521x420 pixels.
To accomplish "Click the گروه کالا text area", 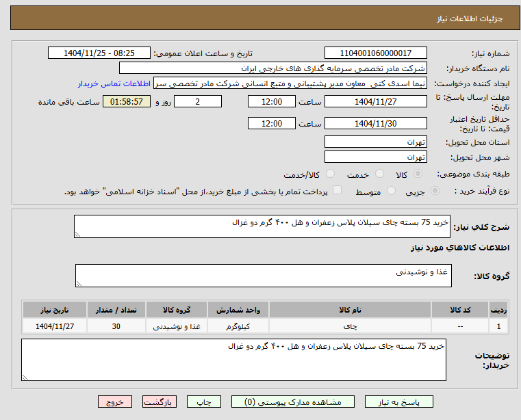I will point(264,276).
